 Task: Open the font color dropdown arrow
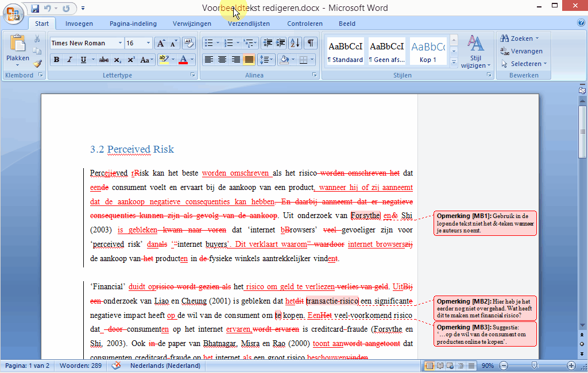[x=192, y=60]
